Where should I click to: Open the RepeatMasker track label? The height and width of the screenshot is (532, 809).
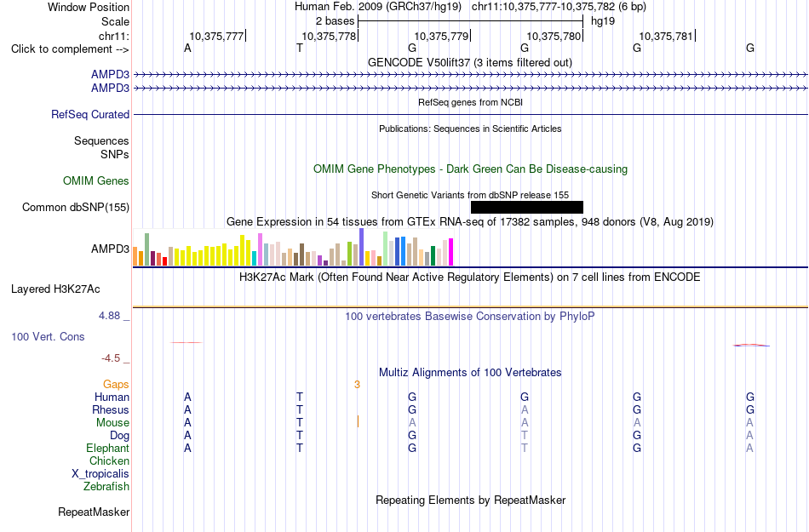point(94,512)
